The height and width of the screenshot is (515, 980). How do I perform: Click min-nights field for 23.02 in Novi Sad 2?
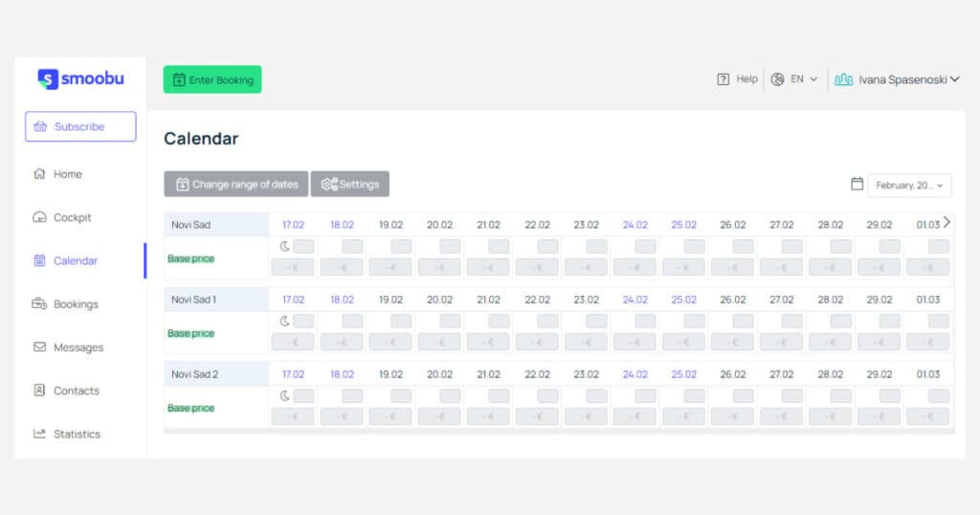pyautogui.click(x=597, y=395)
